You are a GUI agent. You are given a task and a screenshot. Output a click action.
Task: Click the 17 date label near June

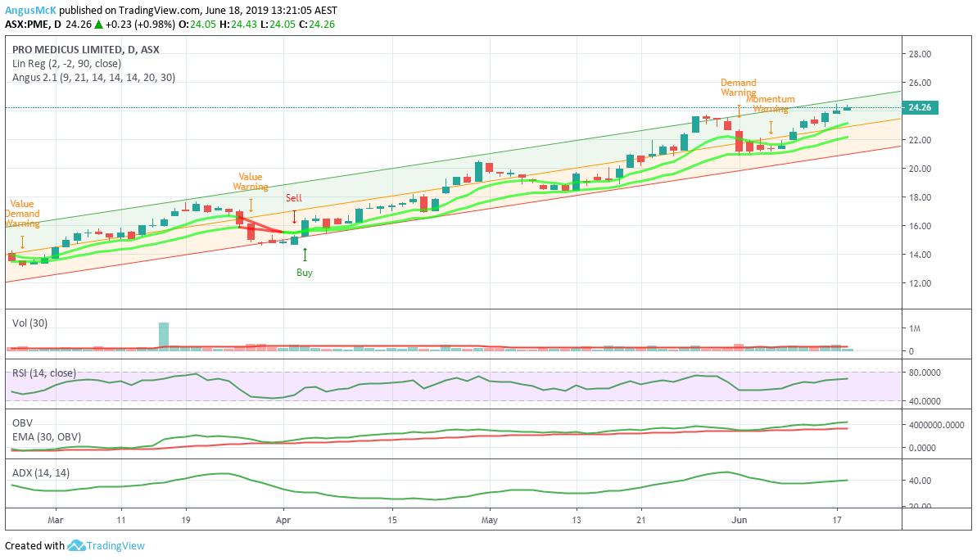click(x=838, y=520)
